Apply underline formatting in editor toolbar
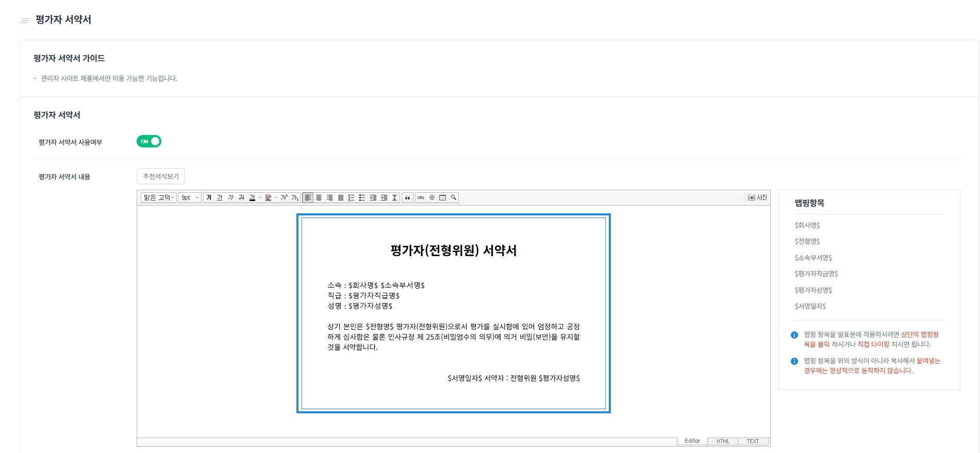This screenshot has width=980, height=453. [x=220, y=197]
